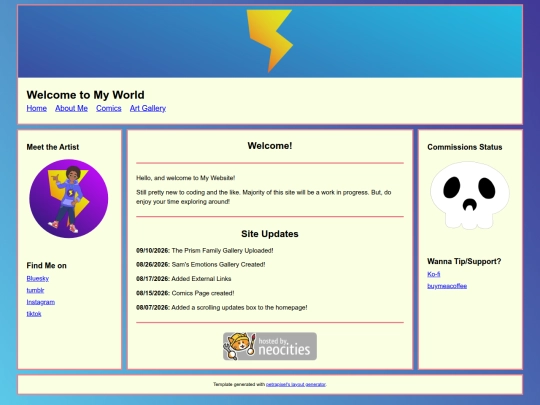This screenshot has height=405, width=540.
Task: Follow the petrapixel's layout generator link
Action: point(296,384)
